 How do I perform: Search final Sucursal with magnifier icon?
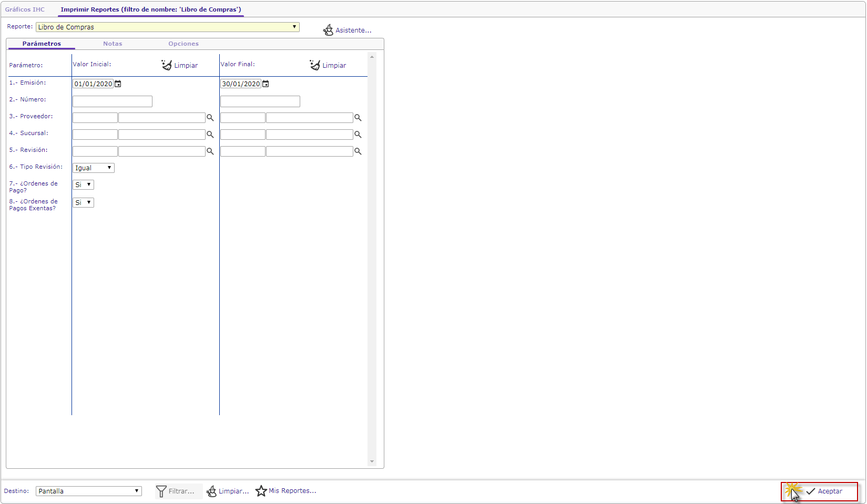tap(358, 135)
